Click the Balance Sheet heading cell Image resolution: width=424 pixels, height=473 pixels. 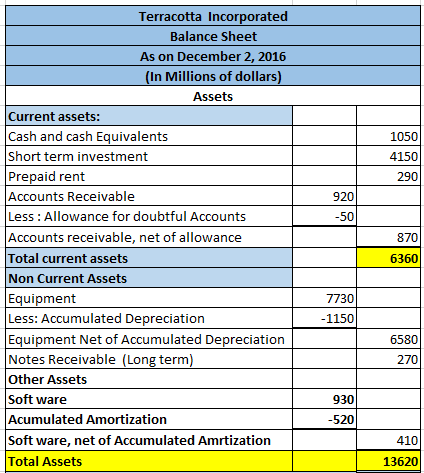tap(213, 36)
